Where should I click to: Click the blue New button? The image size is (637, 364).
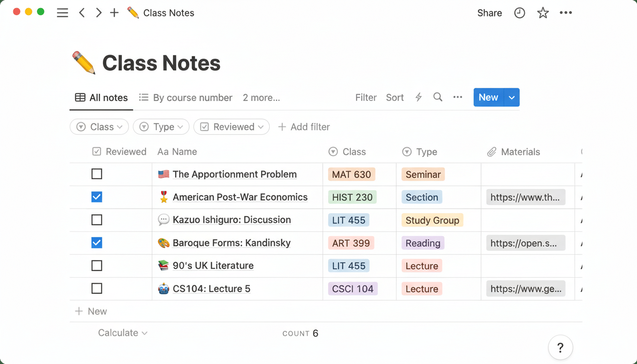point(488,97)
